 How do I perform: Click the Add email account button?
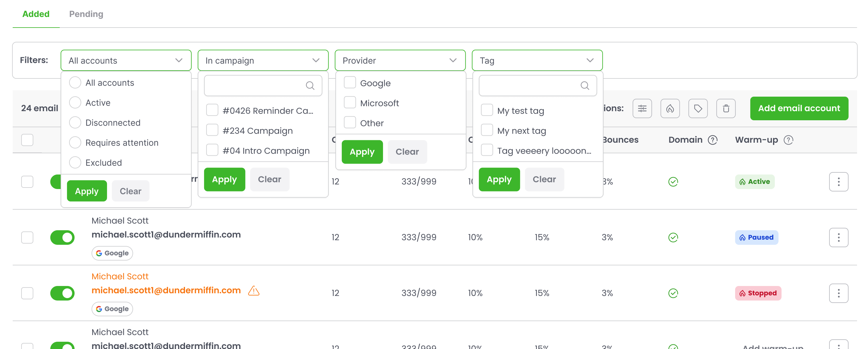point(799,108)
